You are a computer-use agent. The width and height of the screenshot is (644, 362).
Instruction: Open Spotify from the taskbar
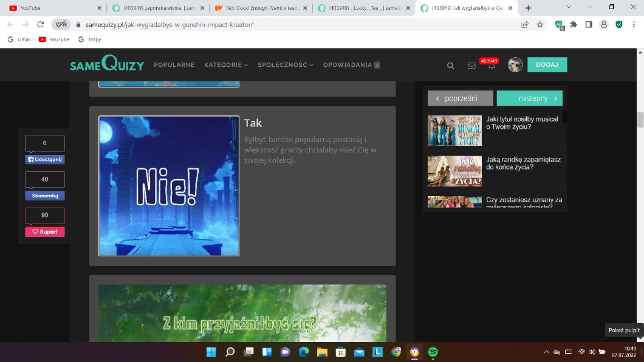pos(433,352)
